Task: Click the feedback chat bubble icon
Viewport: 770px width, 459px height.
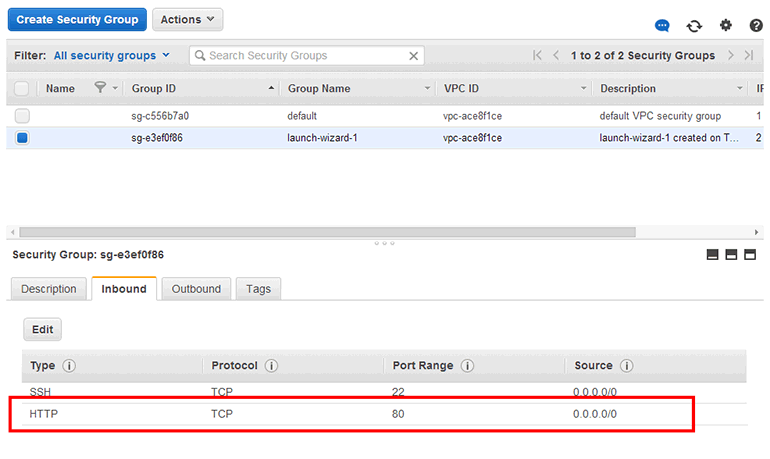Action: coord(662,26)
